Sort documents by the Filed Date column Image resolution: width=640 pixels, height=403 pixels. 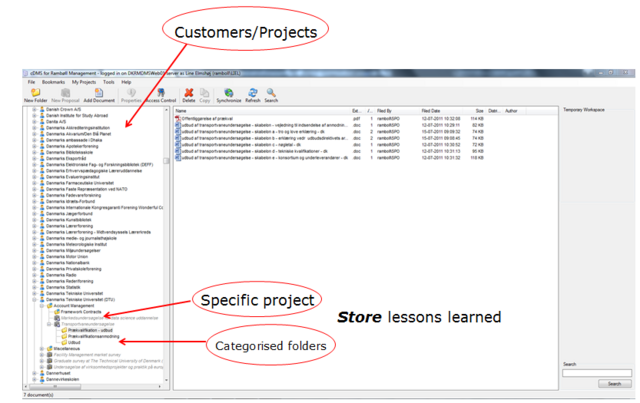pyautogui.click(x=431, y=110)
